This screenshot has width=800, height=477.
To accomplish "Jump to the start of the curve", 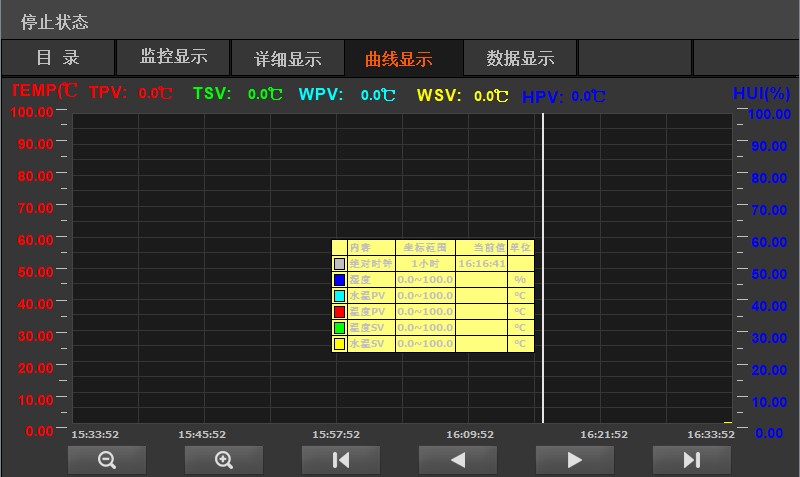I will 341,460.
